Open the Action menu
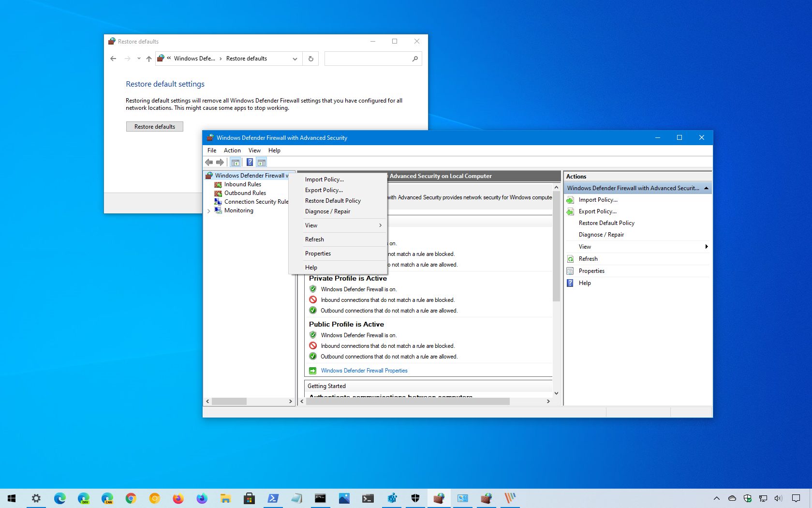This screenshot has height=508, width=812. [232, 150]
